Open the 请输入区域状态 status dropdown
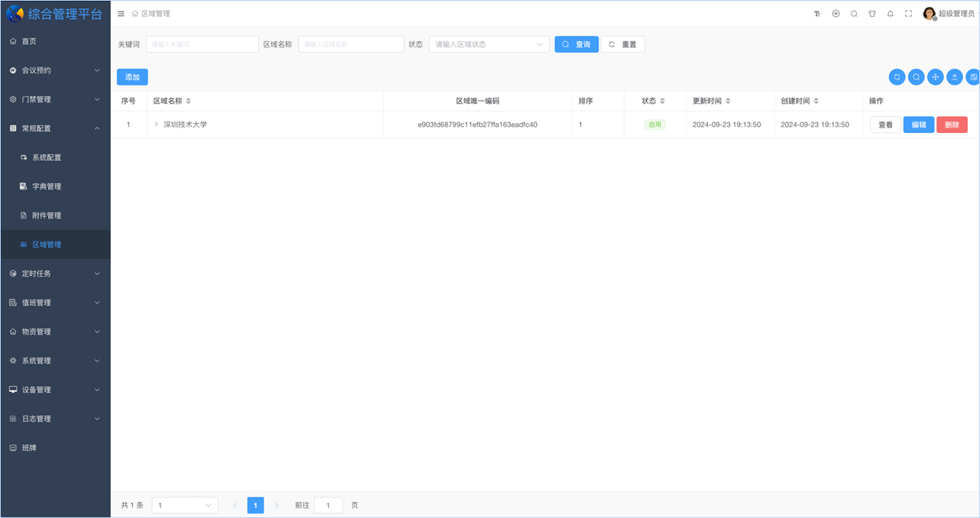Viewport: 980px width, 518px height. pos(488,44)
